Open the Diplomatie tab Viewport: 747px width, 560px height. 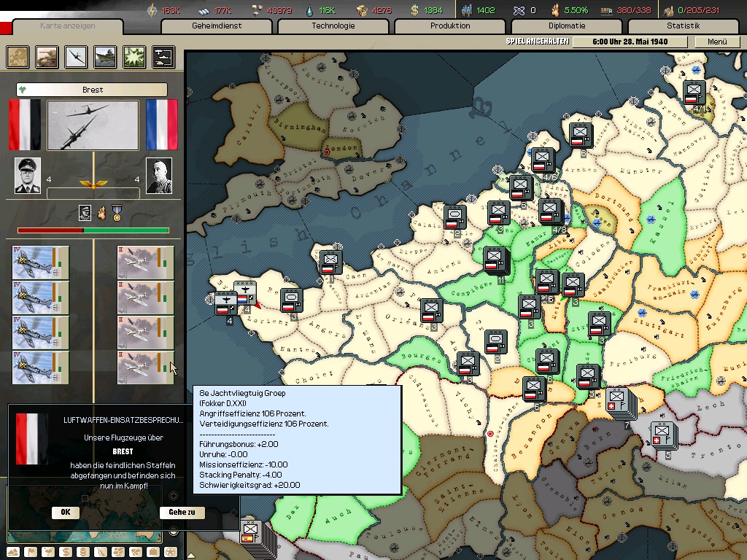click(x=567, y=26)
